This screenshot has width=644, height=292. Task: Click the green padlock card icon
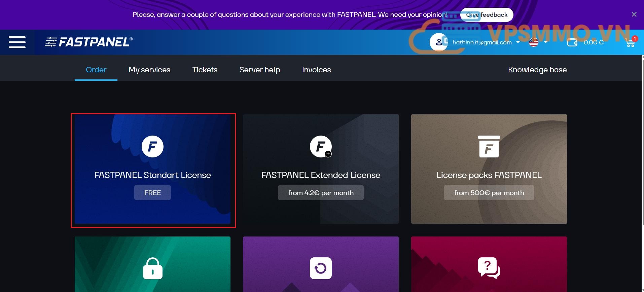pos(152,268)
